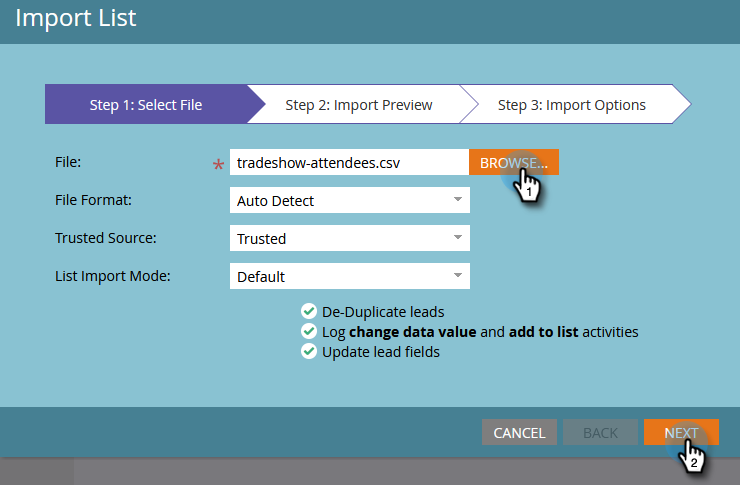The width and height of the screenshot is (740, 485).
Task: Switch to Step 2: Import Preview
Action: pyautogui.click(x=359, y=104)
